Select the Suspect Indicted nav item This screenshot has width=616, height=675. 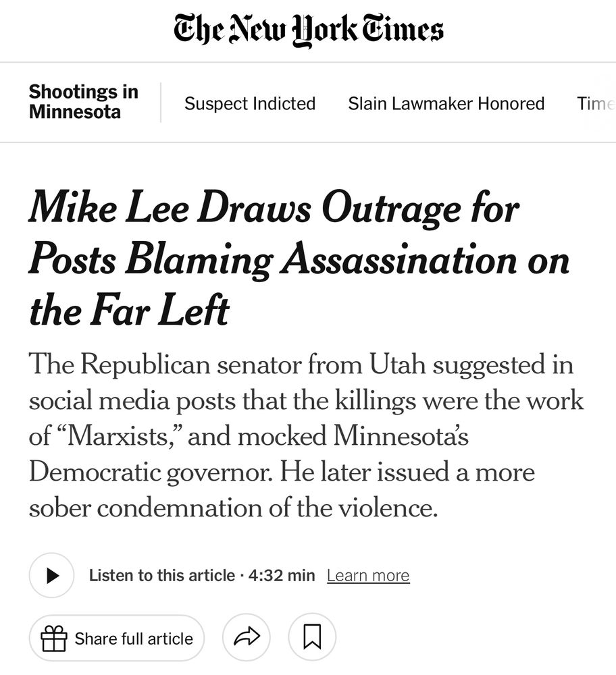click(250, 104)
